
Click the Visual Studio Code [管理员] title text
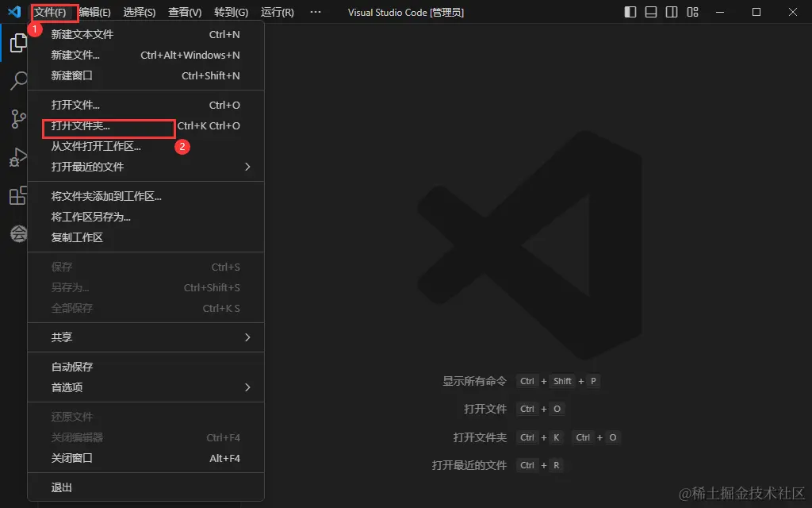point(406,12)
